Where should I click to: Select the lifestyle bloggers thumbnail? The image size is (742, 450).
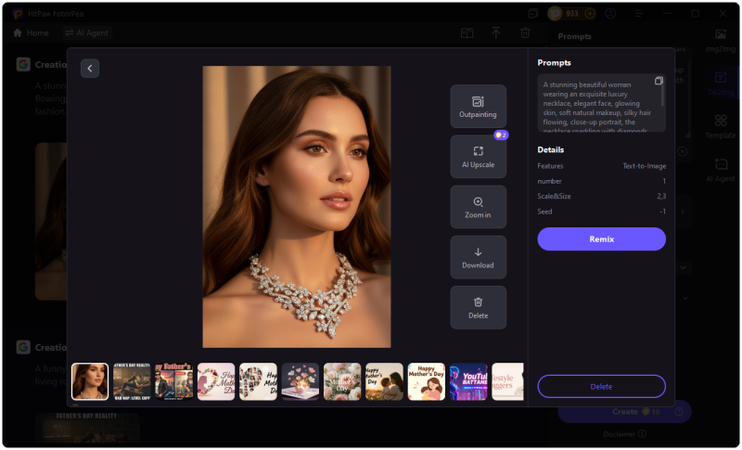508,382
